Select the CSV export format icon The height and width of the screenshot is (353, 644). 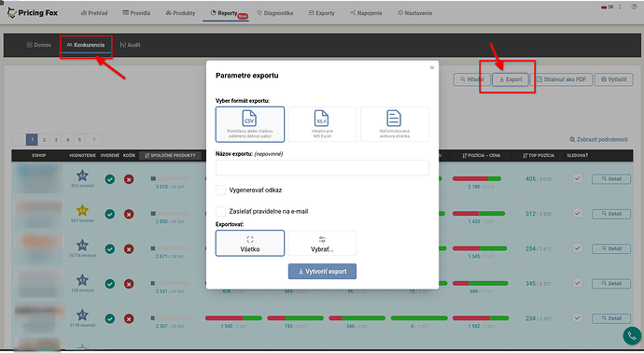[250, 118]
